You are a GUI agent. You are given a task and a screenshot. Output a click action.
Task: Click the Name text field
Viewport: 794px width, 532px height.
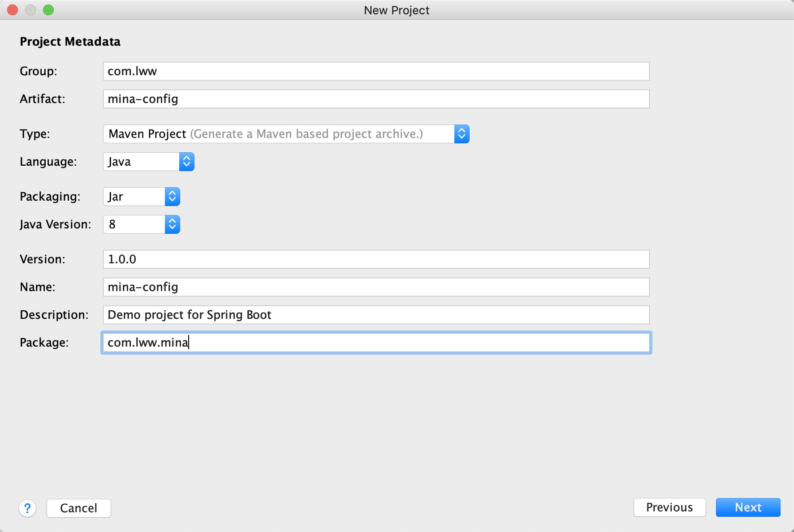(x=376, y=287)
